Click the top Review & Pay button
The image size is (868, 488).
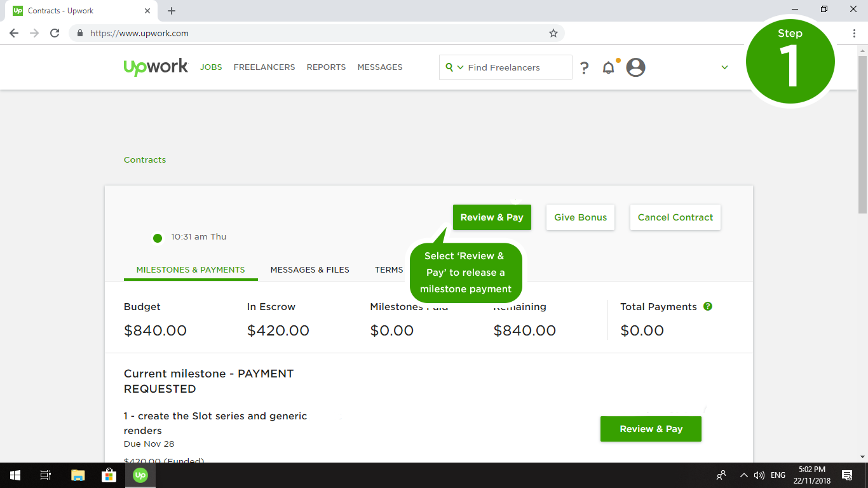pos(492,217)
